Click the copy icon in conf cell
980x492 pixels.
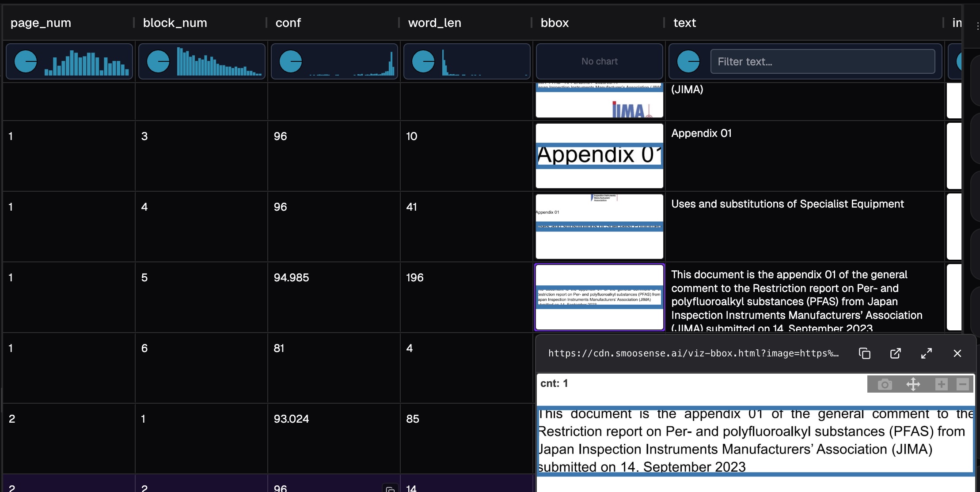coord(390,488)
